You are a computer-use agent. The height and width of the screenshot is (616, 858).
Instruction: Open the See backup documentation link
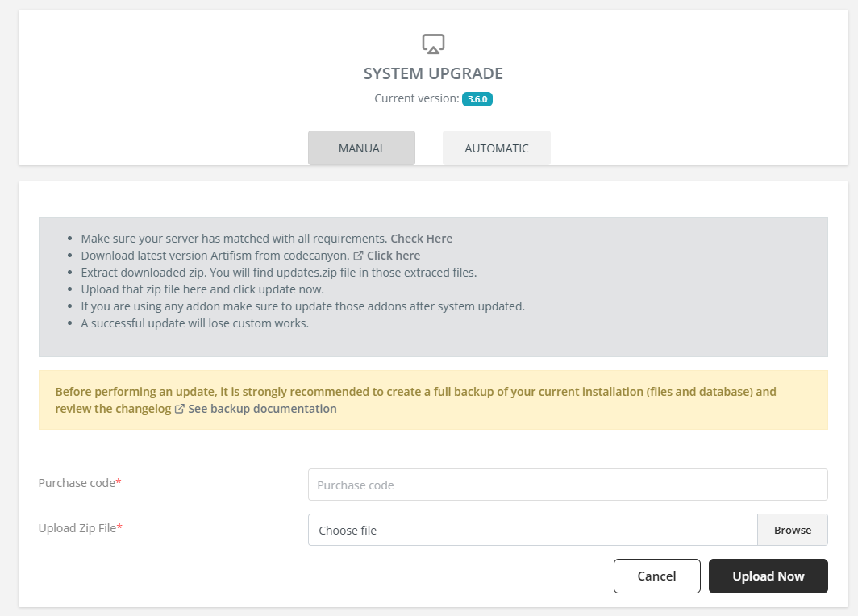pyautogui.click(x=262, y=409)
